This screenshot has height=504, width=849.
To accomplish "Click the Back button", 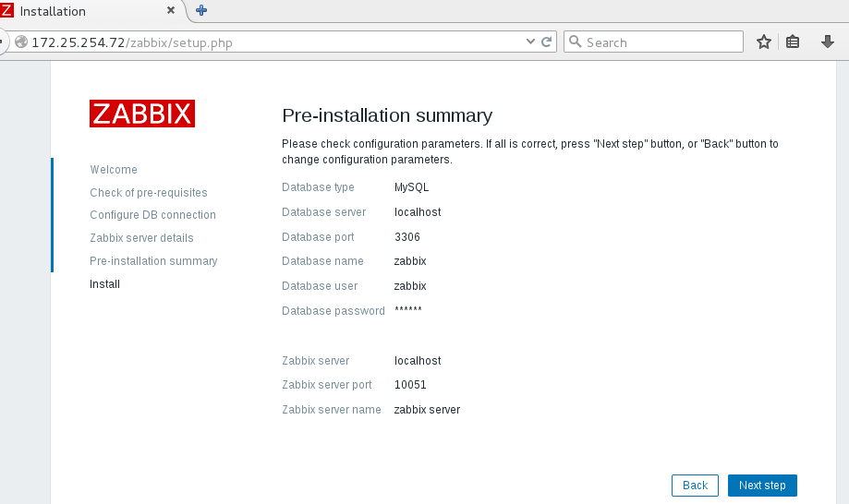I will coord(695,485).
